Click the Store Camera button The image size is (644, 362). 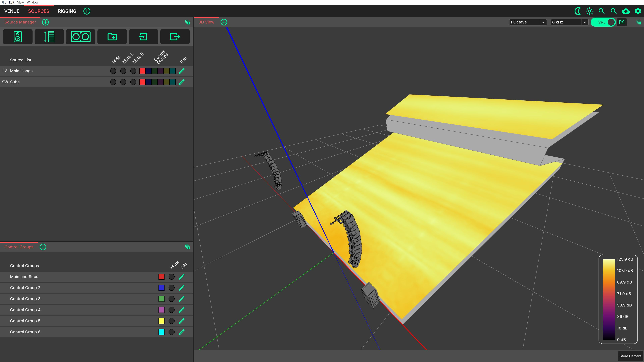coord(630,356)
